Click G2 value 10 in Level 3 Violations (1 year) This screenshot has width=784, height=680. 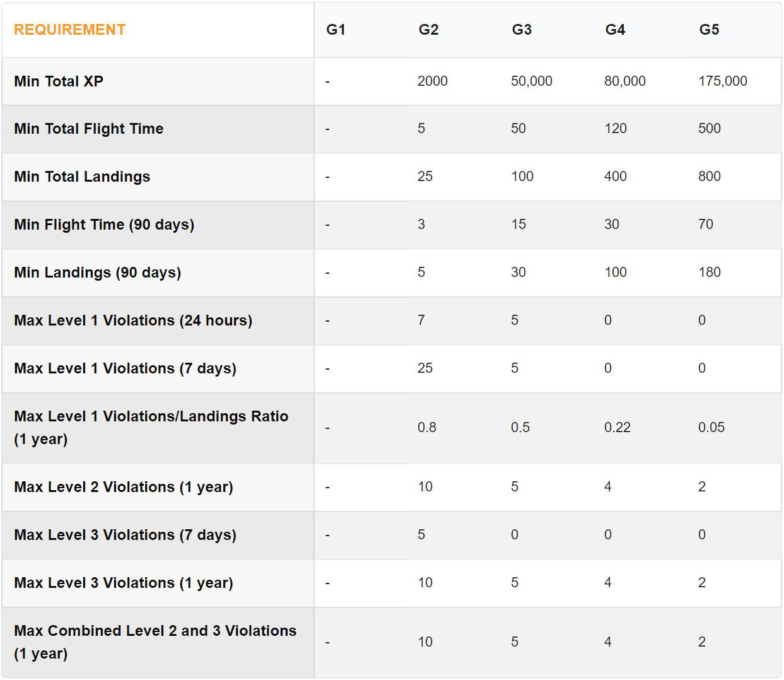point(425,583)
